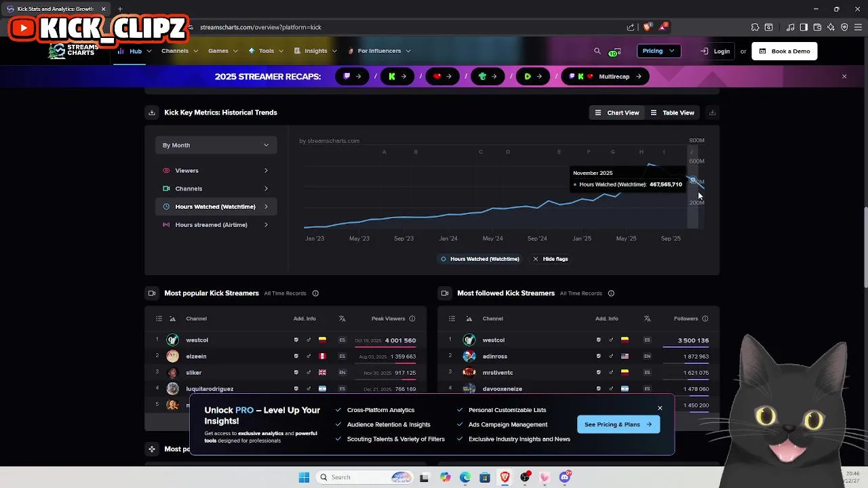868x488 pixels.
Task: Expand the Insights navigation dropdown
Action: 315,51
